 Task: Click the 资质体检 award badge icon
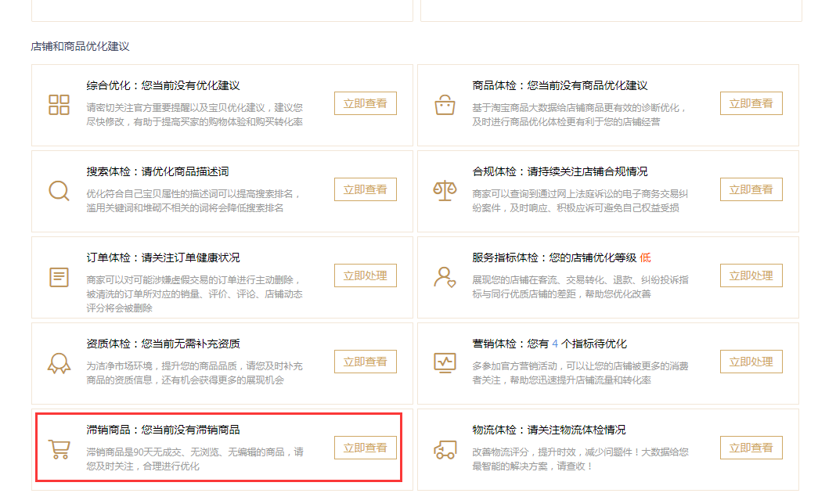click(x=59, y=363)
